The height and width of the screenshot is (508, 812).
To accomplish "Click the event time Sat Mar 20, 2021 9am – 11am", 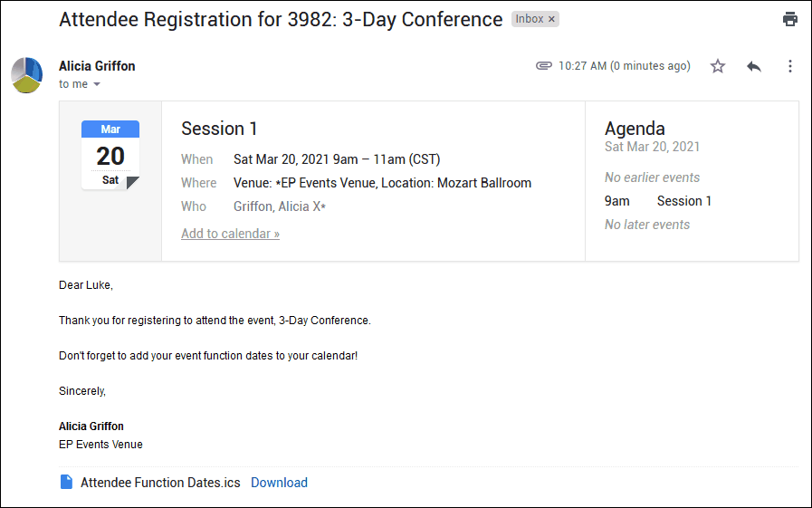I will 337,159.
